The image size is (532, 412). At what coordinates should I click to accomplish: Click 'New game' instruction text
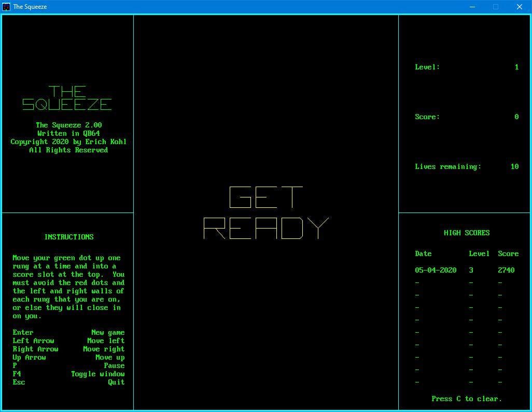[x=108, y=333]
